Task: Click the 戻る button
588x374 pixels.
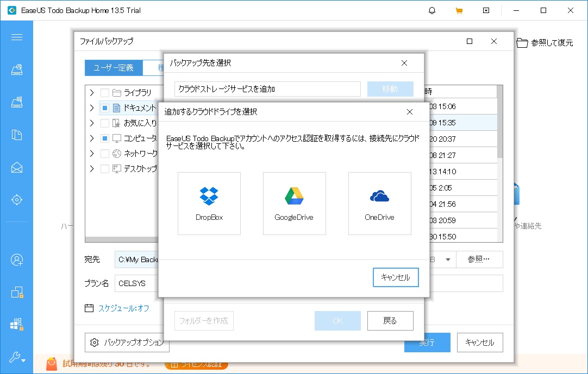Action: click(390, 321)
